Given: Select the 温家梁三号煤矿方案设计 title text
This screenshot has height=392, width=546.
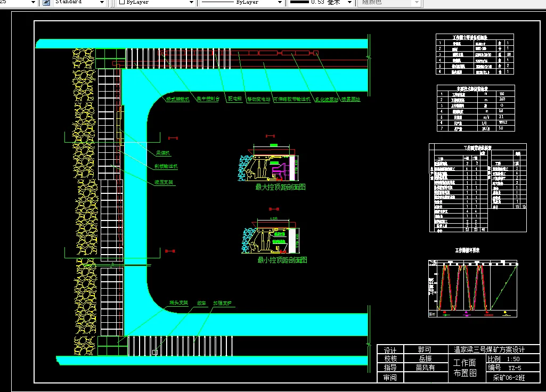Looking at the screenshot, I should (x=489, y=349).
